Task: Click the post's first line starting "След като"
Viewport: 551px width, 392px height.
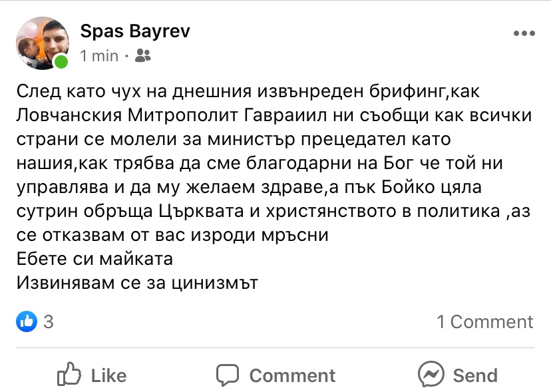Action: 242,93
